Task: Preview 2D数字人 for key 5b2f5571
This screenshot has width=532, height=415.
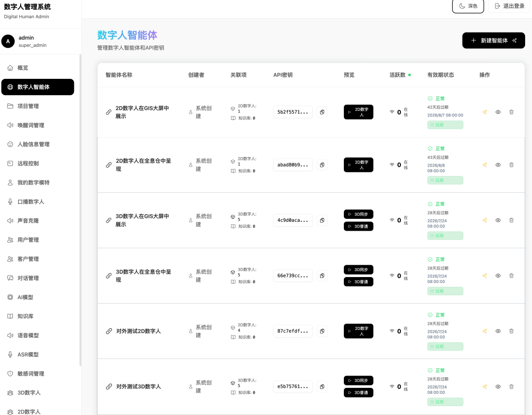Action: point(358,112)
